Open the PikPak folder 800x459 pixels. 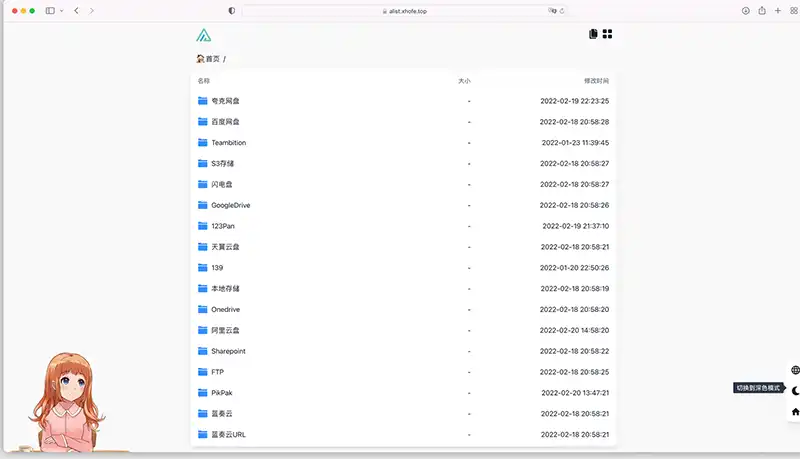click(403, 393)
